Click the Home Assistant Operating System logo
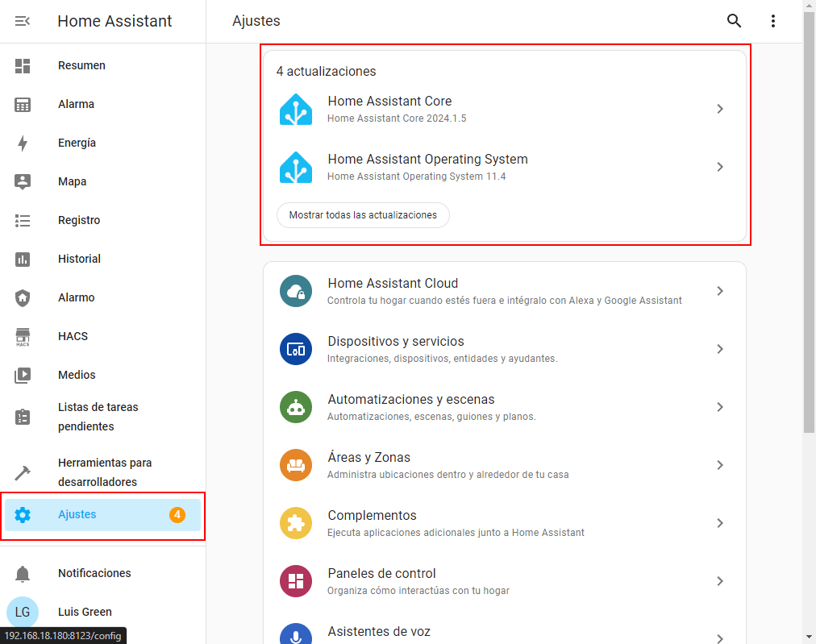This screenshot has height=644, width=816. [x=296, y=167]
